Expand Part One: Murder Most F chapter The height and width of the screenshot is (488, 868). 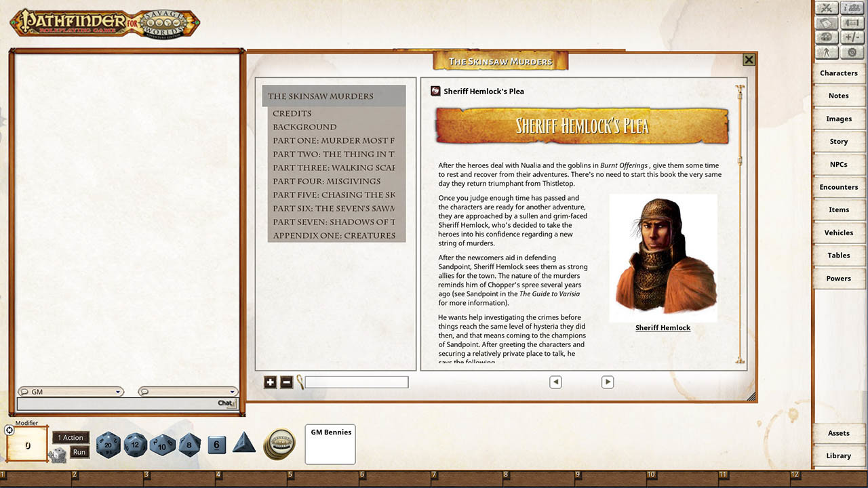point(334,140)
